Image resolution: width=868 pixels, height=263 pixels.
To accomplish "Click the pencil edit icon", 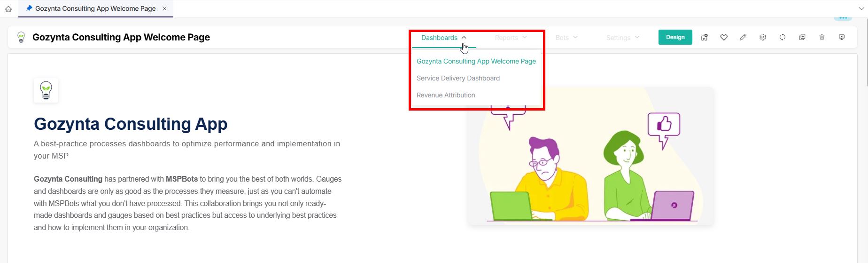I will pos(743,37).
